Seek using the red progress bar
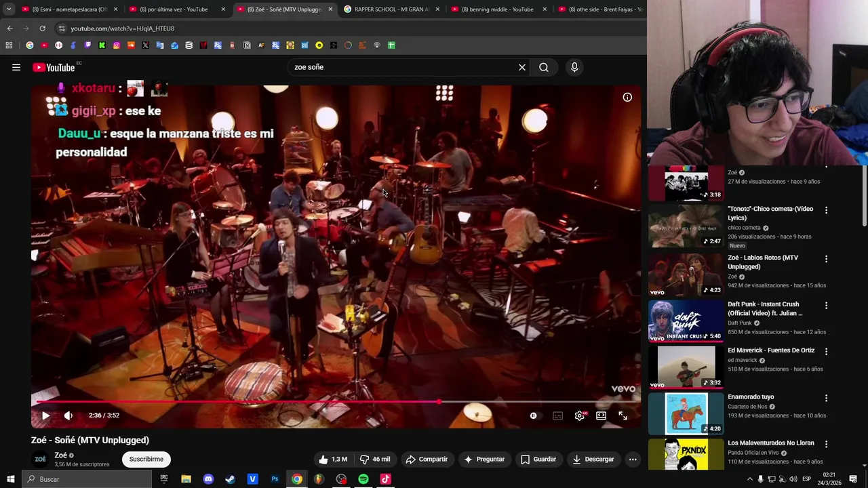 pyautogui.click(x=336, y=402)
